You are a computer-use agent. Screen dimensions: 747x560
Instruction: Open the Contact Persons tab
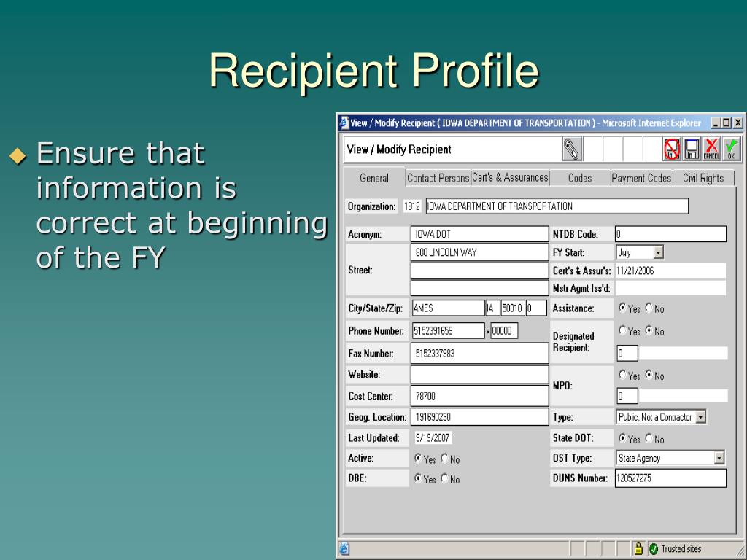tap(438, 178)
